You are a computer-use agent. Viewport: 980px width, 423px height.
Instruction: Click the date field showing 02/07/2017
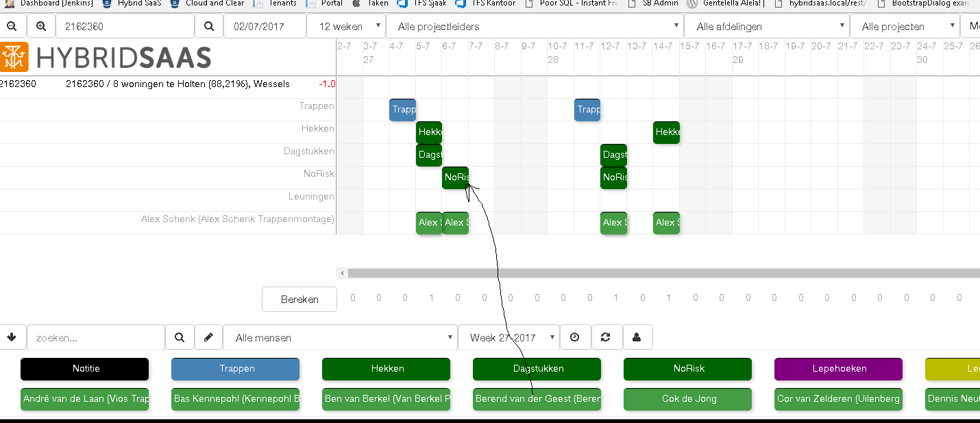pyautogui.click(x=264, y=27)
